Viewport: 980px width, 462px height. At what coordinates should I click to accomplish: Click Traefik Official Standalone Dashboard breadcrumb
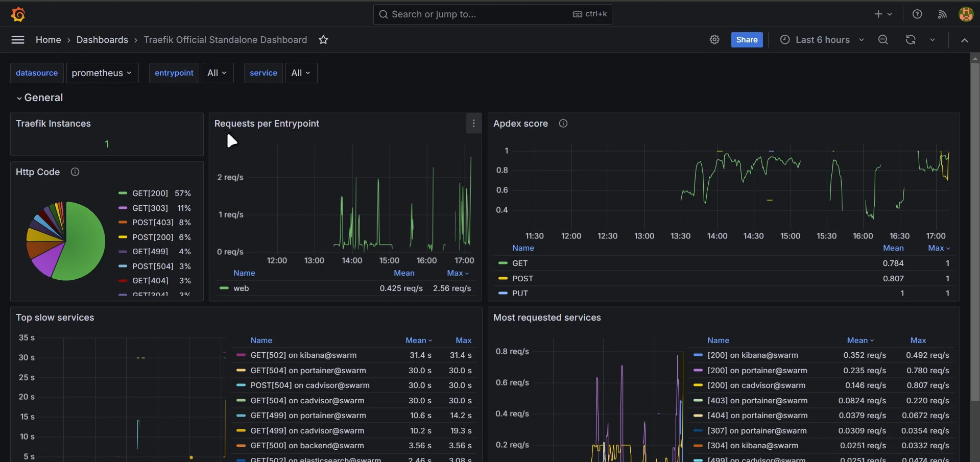pos(225,40)
